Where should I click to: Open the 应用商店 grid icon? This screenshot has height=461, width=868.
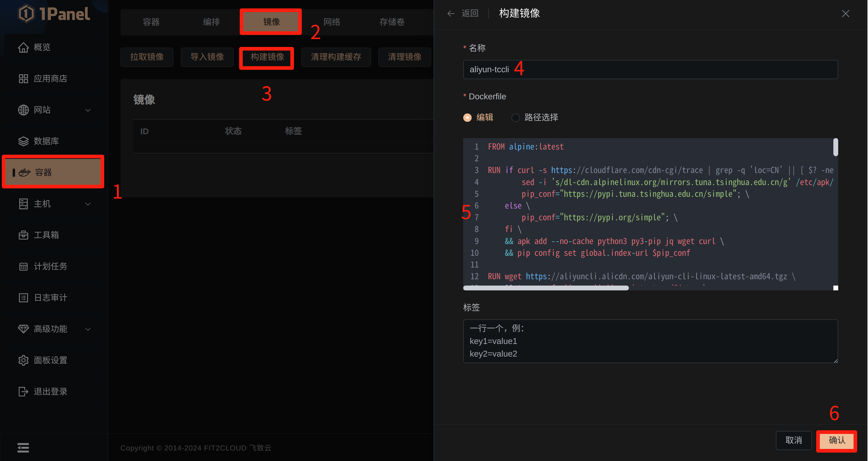click(x=23, y=79)
